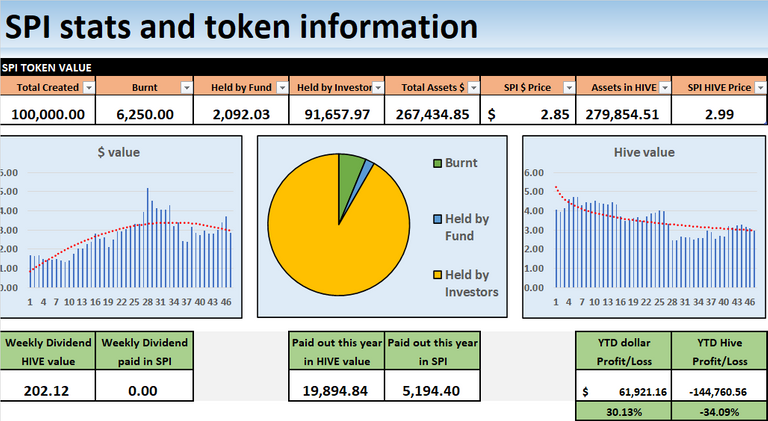Viewport: 768px width, 421px height.
Task: Select the SPI stats and token information title
Action: pyautogui.click(x=241, y=27)
